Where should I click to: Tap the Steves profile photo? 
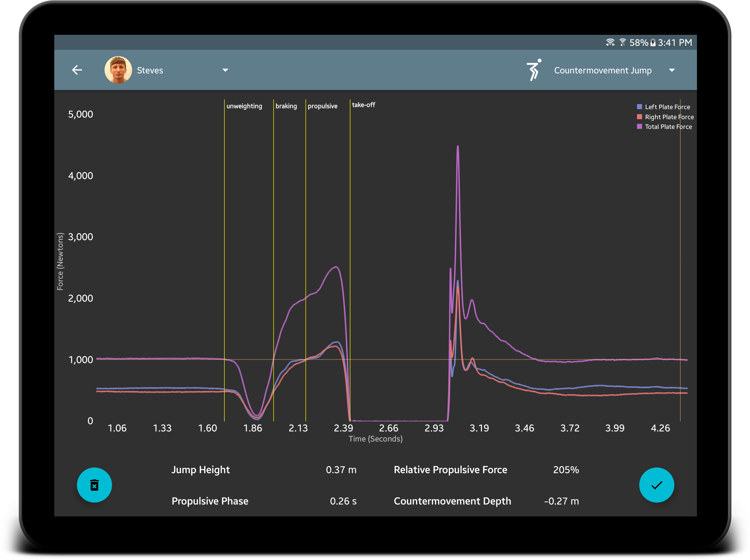point(118,70)
